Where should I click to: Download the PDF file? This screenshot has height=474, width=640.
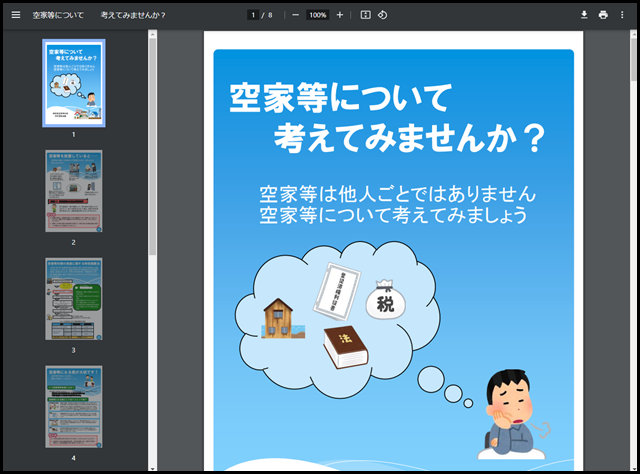[584, 15]
